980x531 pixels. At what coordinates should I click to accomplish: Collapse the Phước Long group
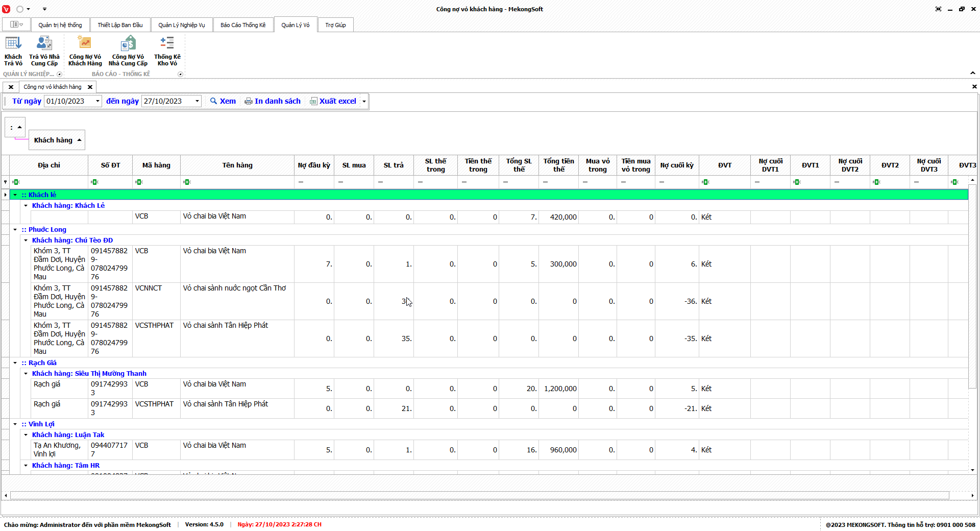(x=15, y=230)
